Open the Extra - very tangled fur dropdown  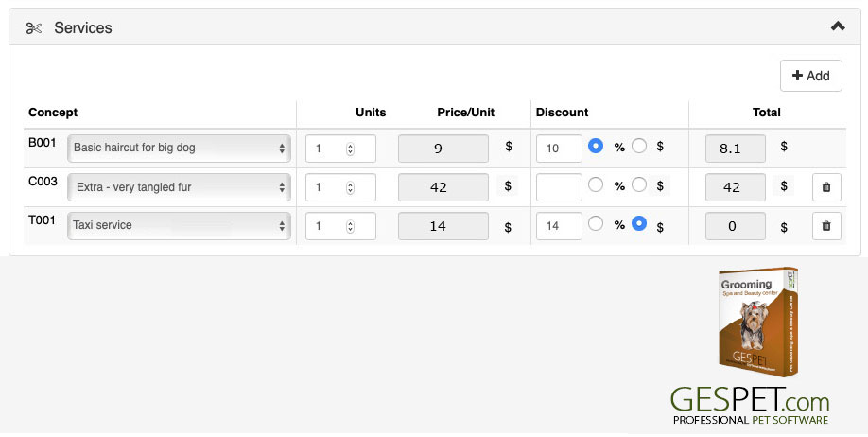[x=179, y=187]
